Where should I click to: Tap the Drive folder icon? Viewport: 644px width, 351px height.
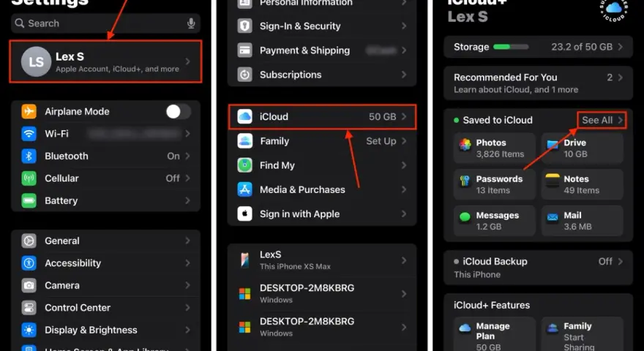point(553,145)
